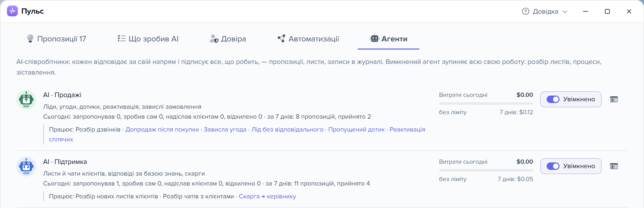Select the Агенти tab label

394,39
